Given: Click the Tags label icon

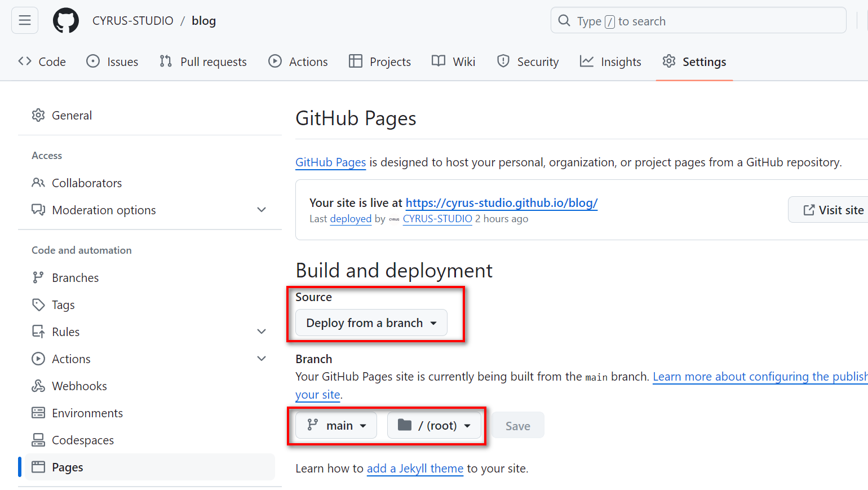Looking at the screenshot, I should click(x=38, y=304).
